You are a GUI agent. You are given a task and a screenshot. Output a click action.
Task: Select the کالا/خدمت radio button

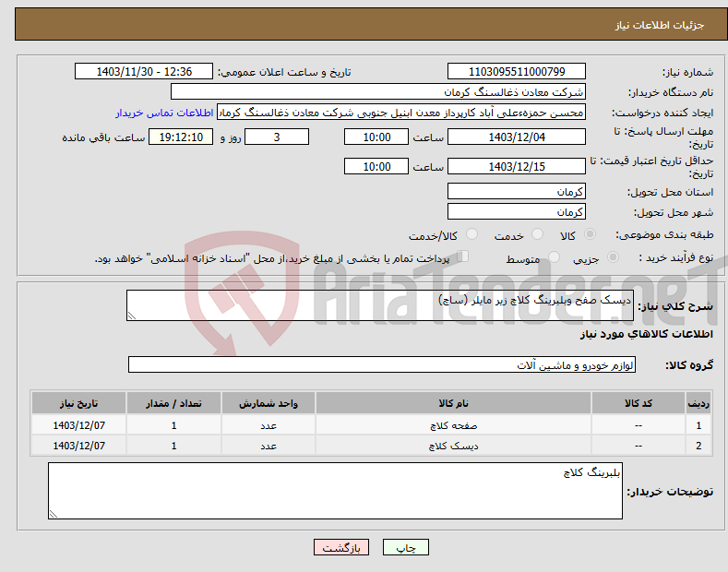click(x=471, y=234)
